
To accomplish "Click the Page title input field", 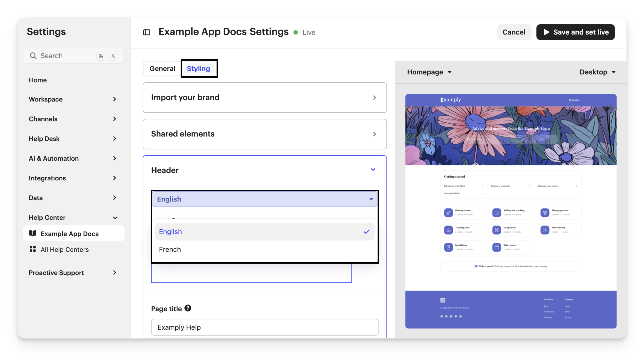I will [x=264, y=327].
